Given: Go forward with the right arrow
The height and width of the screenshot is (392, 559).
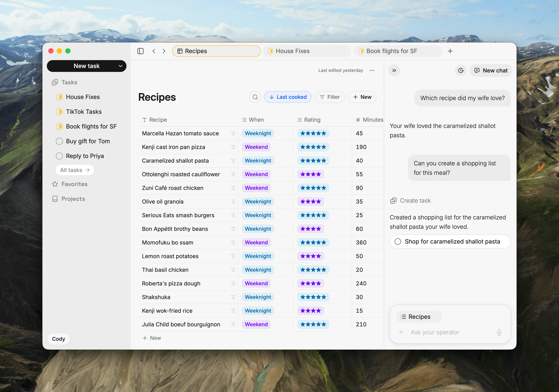Looking at the screenshot, I should point(164,51).
